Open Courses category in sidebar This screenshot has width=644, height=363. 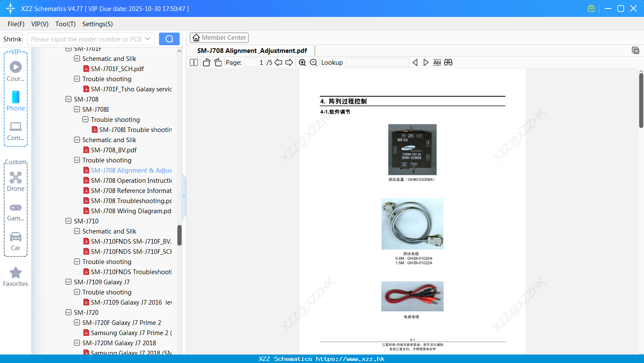[16, 71]
